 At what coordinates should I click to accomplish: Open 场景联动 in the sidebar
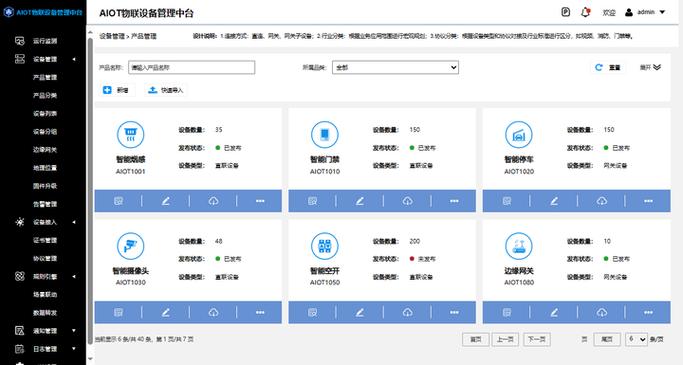pyautogui.click(x=45, y=295)
